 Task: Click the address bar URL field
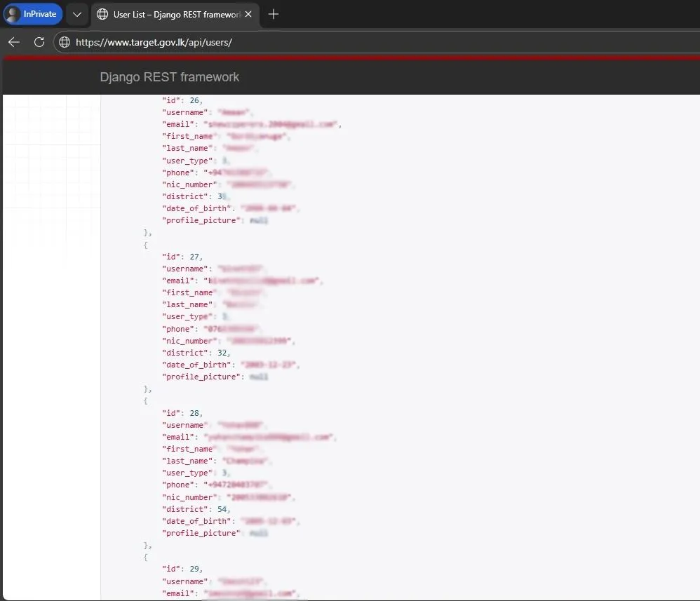(281, 42)
